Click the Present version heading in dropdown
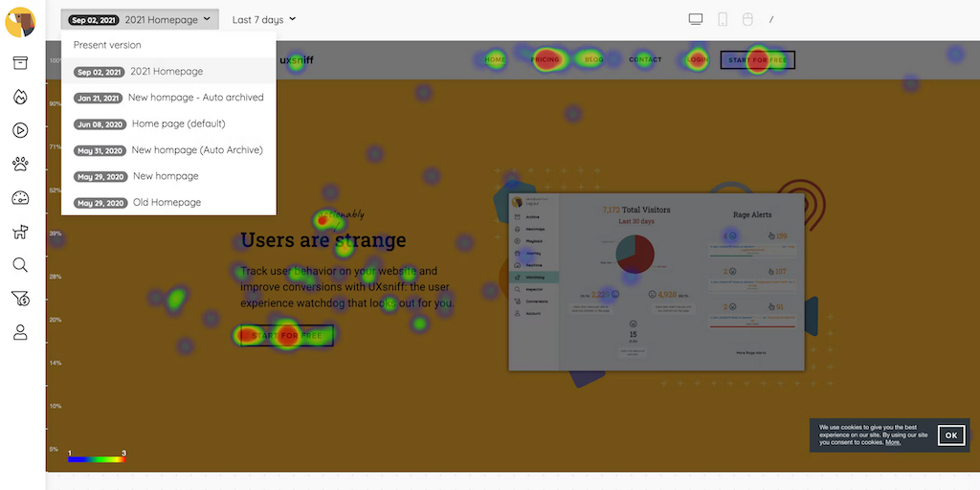This screenshot has width=980, height=490. click(x=107, y=45)
